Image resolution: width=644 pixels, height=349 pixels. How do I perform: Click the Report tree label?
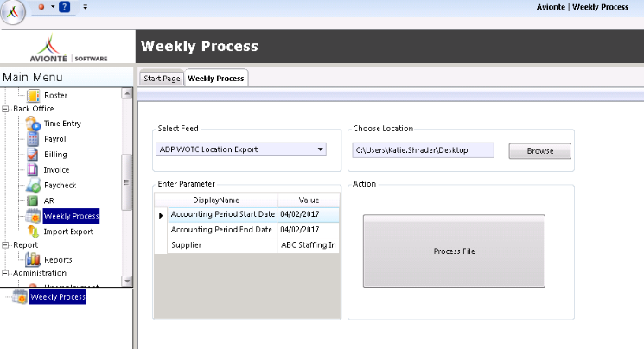coord(25,244)
